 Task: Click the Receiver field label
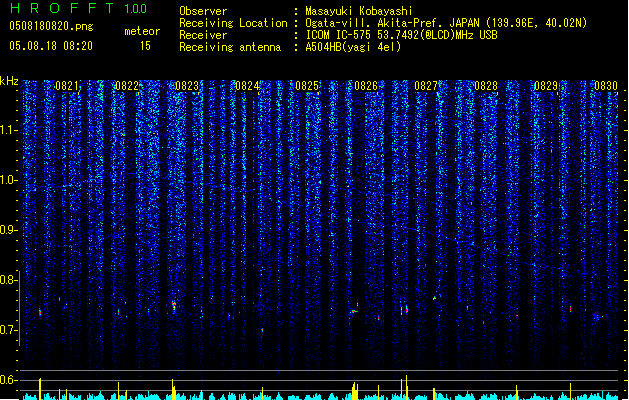[x=203, y=35]
